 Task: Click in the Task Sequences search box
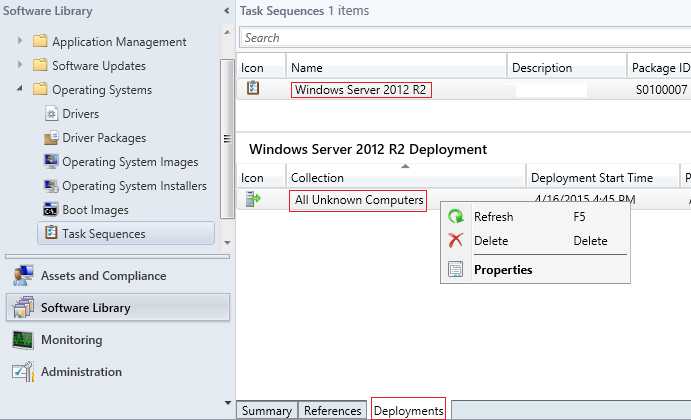[x=465, y=37]
